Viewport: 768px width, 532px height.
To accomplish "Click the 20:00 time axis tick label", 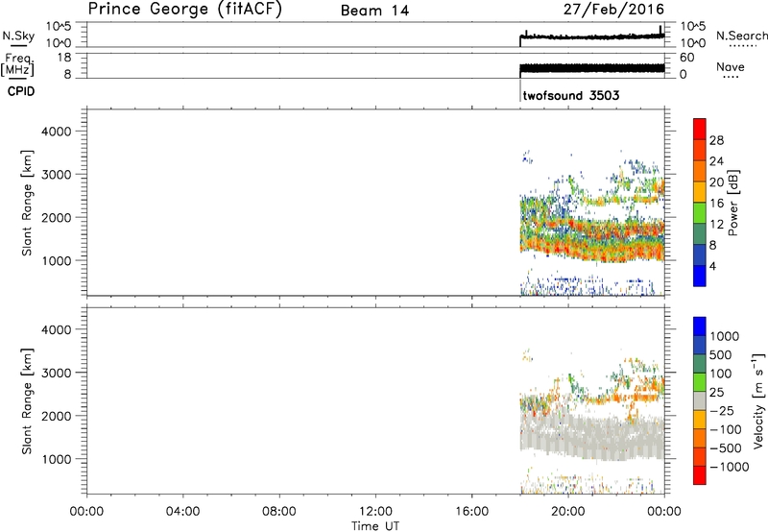I will (x=568, y=512).
